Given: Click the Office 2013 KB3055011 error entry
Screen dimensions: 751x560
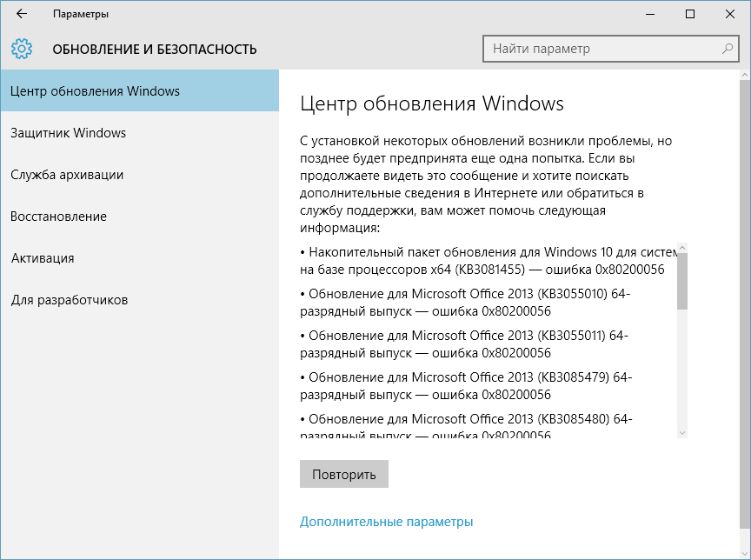Looking at the screenshot, I should click(x=464, y=344).
